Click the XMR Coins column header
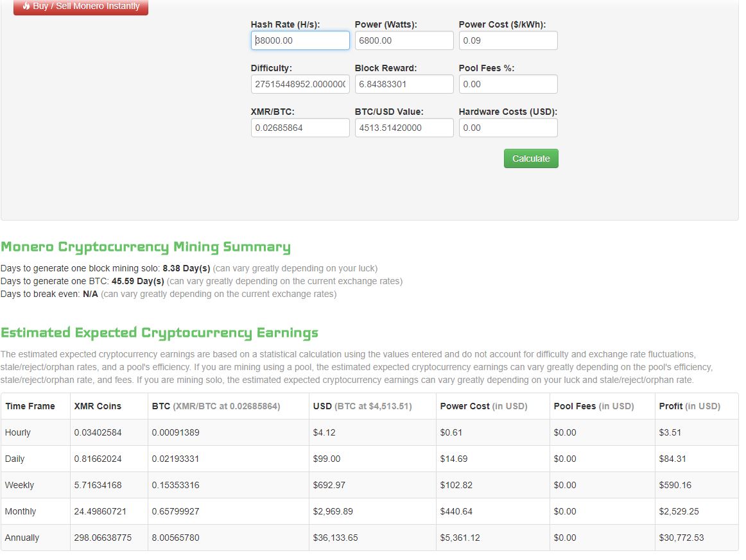 tap(98, 406)
